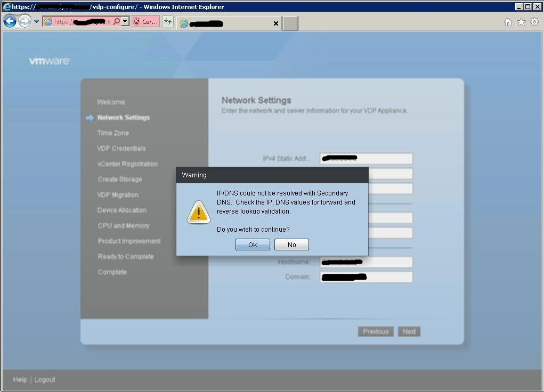This screenshot has width=544, height=392.
Task: Close the current browser tab
Action: click(x=276, y=23)
